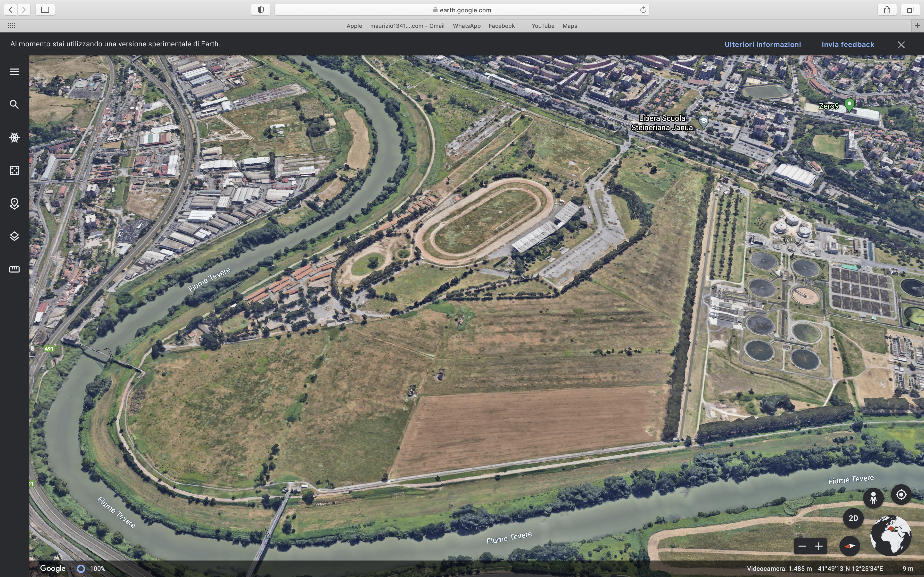The image size is (924, 577).
Task: Click the I'm Feeling Lucky dice icon
Action: coord(14,171)
